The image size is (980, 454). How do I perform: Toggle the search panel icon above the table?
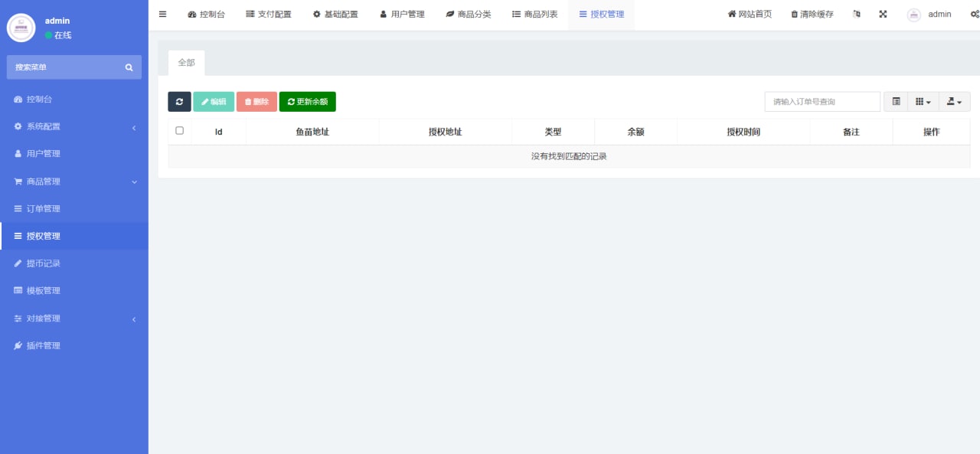(895, 101)
